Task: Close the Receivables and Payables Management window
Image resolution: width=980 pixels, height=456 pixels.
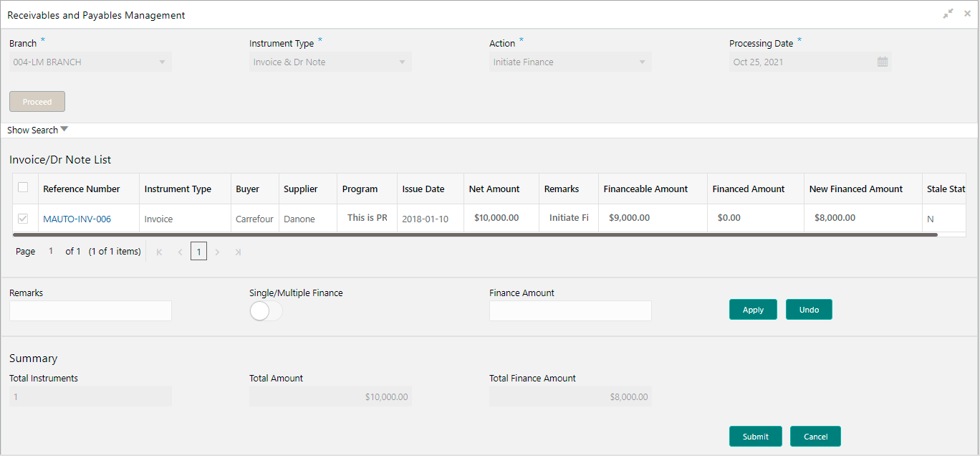Action: point(967,14)
